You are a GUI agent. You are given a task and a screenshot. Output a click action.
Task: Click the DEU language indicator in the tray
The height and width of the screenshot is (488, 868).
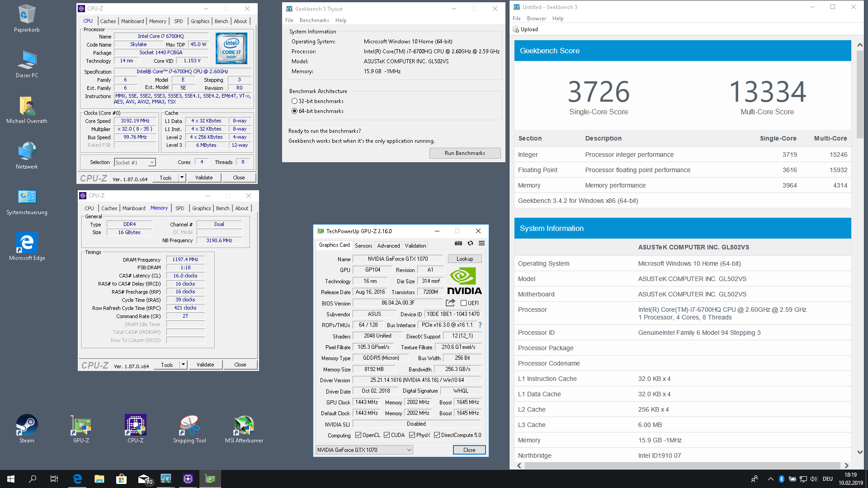828,479
